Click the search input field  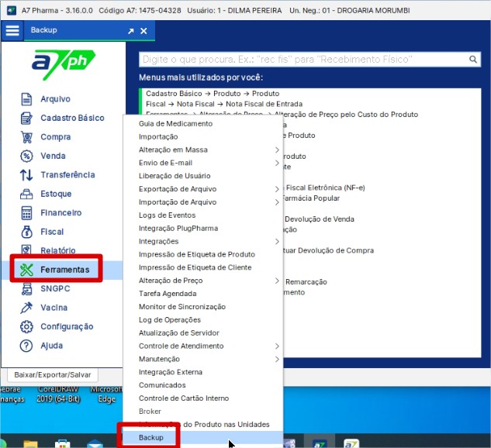click(x=303, y=60)
